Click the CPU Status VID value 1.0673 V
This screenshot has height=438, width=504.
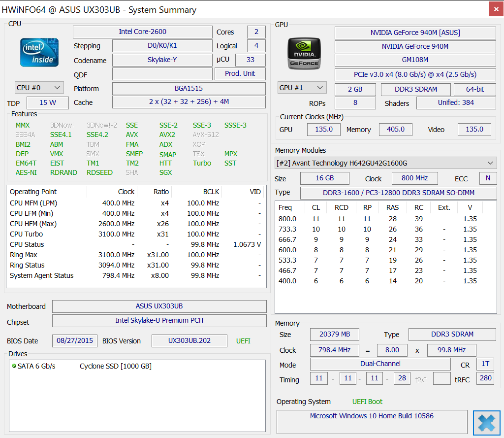pyautogui.click(x=247, y=244)
